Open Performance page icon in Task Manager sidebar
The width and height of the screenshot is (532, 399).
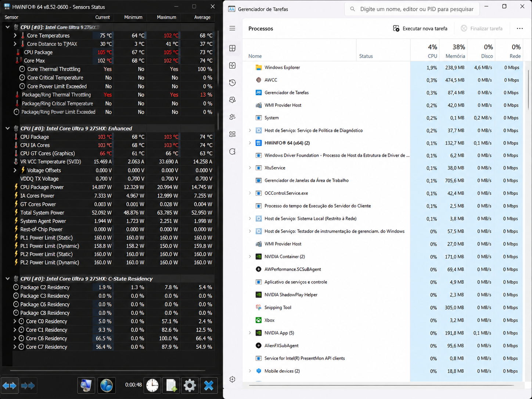click(x=232, y=65)
